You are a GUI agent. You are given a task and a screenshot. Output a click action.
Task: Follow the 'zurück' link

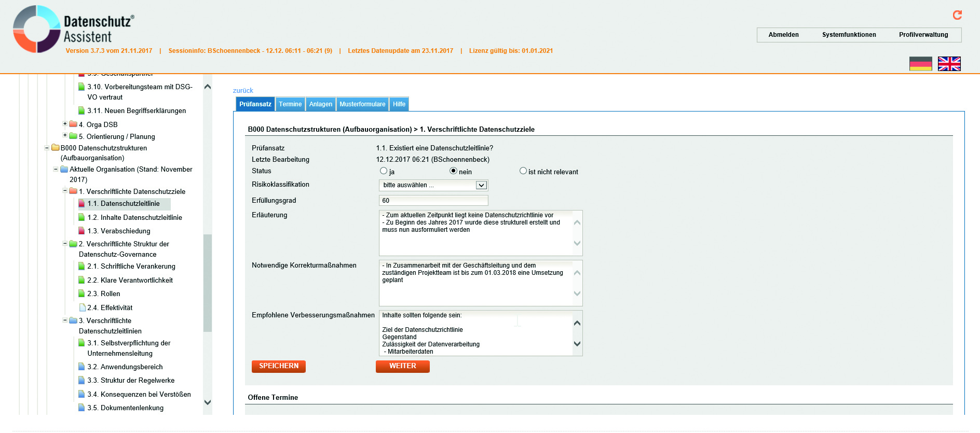[243, 91]
